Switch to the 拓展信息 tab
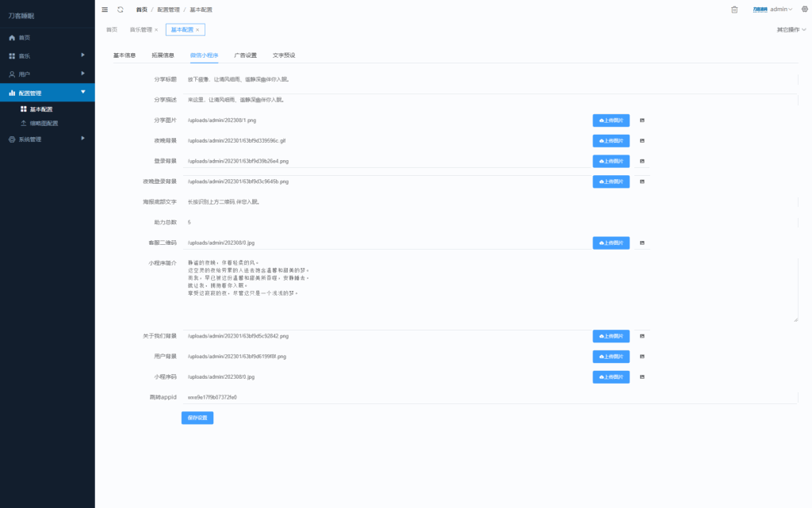Image resolution: width=812 pixels, height=508 pixels. tap(163, 55)
